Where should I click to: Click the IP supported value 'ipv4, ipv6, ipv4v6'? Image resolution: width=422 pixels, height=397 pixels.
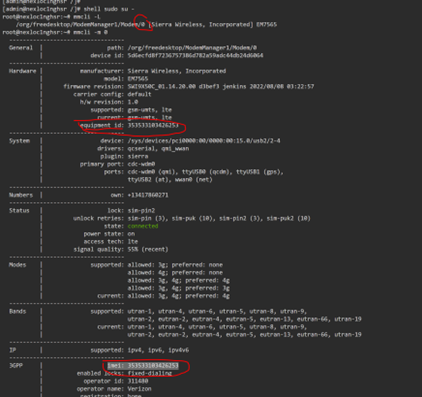point(158,350)
